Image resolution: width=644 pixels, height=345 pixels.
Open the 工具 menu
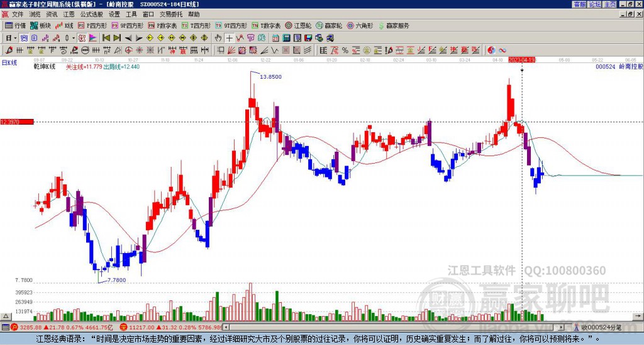pyautogui.click(x=131, y=14)
